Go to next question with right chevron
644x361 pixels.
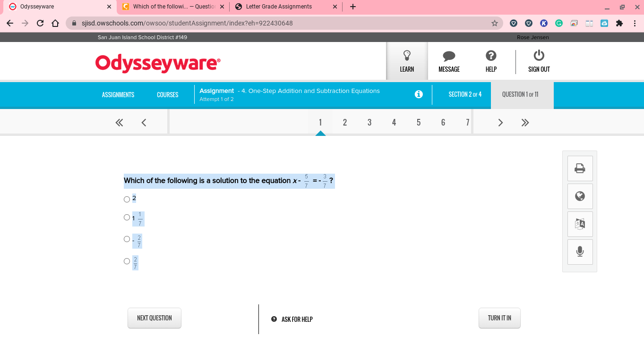point(500,123)
